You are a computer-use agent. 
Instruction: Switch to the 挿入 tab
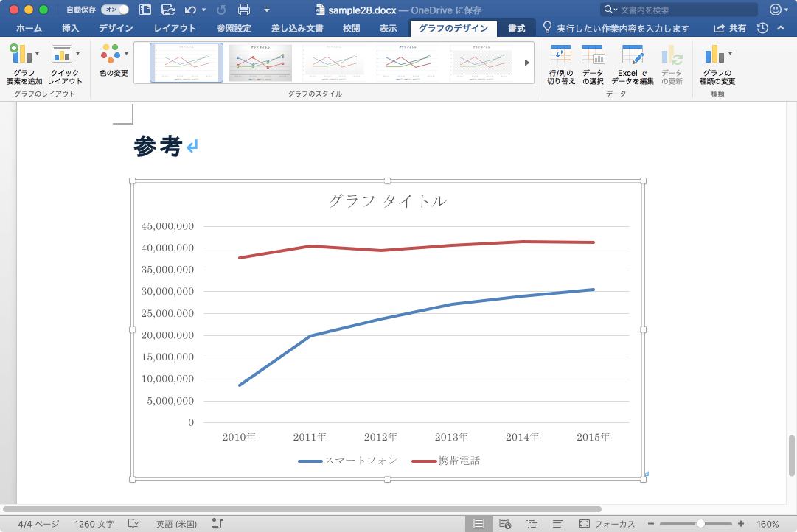(71, 29)
